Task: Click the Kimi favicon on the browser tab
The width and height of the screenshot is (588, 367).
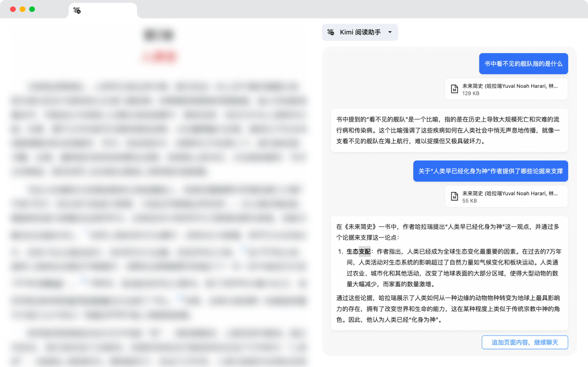Action: 76,10
